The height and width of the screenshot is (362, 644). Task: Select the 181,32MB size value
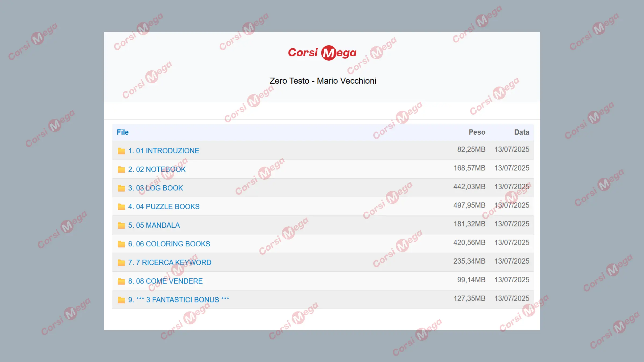click(x=469, y=224)
